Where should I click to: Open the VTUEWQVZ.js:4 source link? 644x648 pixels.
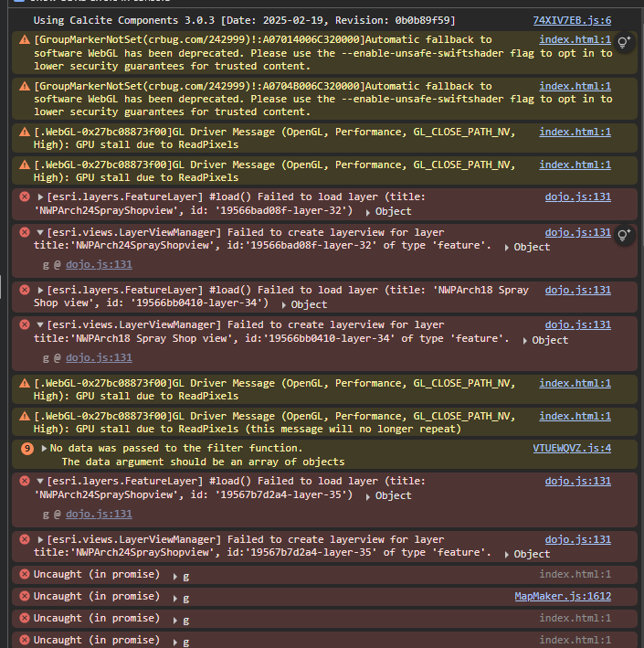pyautogui.click(x=572, y=448)
